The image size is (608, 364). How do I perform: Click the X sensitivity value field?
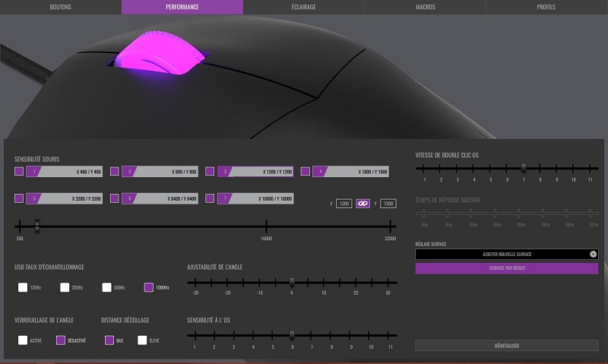click(x=344, y=204)
